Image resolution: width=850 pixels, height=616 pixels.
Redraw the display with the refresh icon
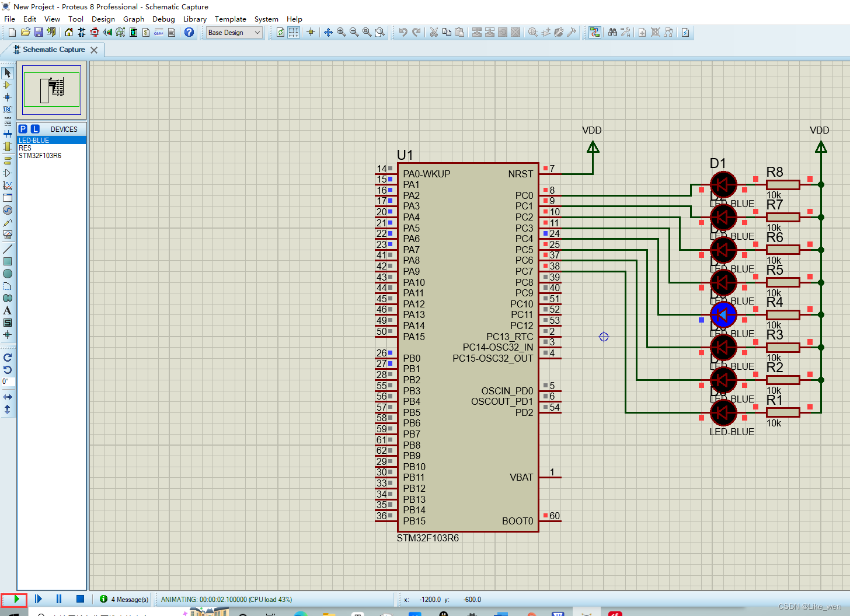(x=281, y=33)
